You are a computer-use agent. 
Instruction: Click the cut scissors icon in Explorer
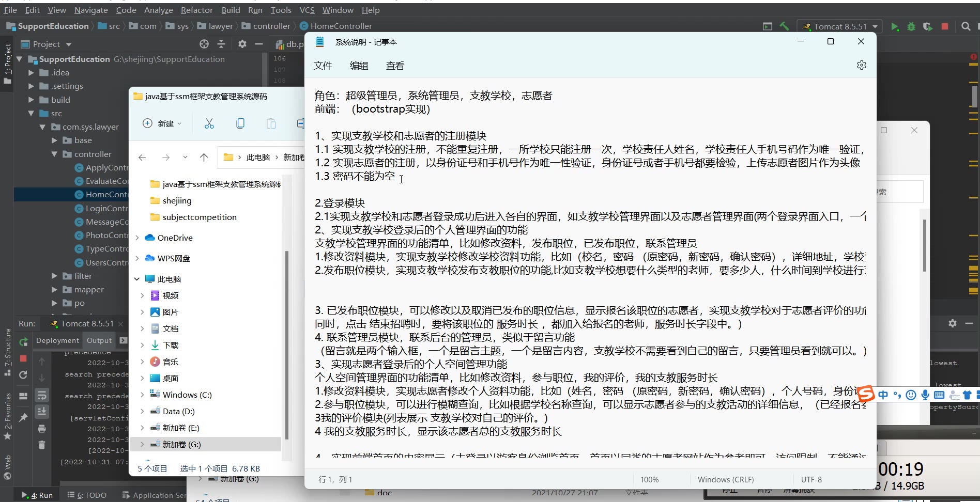click(209, 123)
